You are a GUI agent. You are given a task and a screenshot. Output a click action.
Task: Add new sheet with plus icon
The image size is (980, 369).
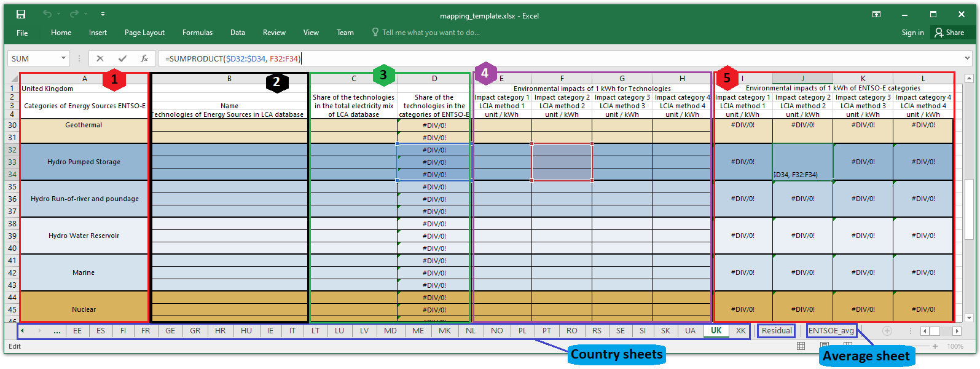pyautogui.click(x=887, y=331)
